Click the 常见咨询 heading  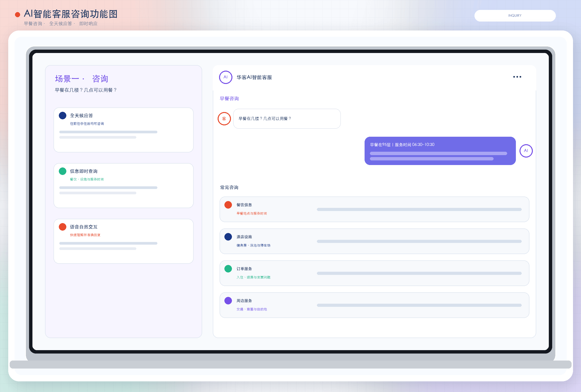229,188
